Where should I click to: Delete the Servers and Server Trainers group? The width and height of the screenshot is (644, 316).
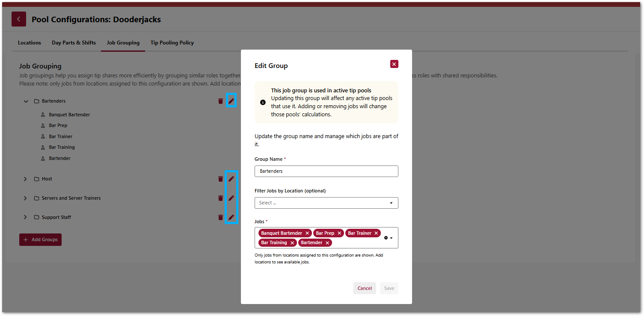coord(220,198)
